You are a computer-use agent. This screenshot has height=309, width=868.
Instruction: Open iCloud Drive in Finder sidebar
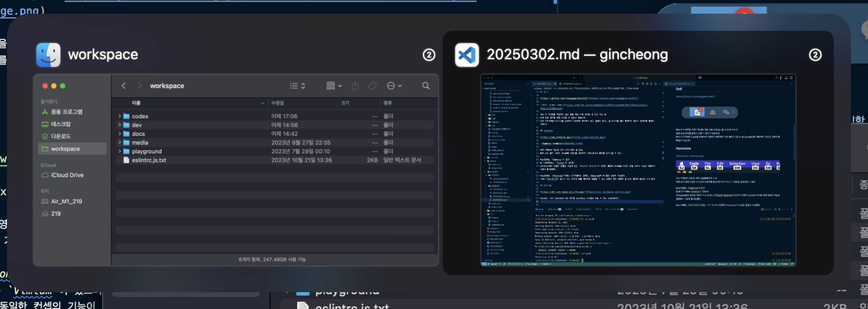67,175
